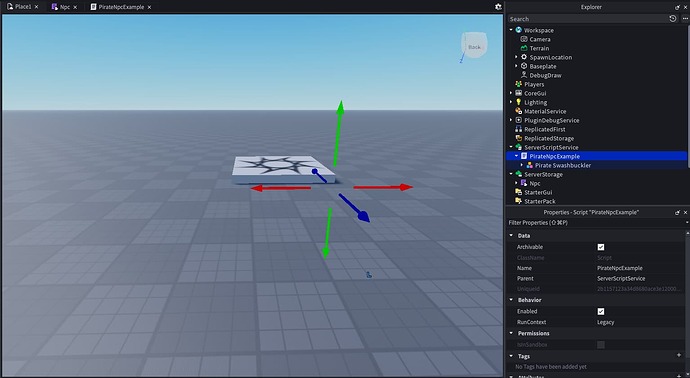Screen dimensions: 690x378
Task: Collapse the Data properties section
Action: pos(511,235)
